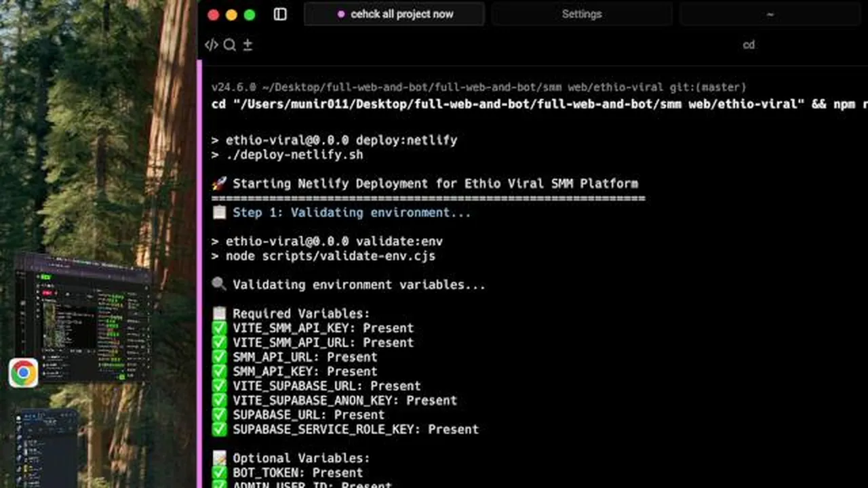Click the green check beside VITE_SMM_API_KEY

[x=219, y=328]
